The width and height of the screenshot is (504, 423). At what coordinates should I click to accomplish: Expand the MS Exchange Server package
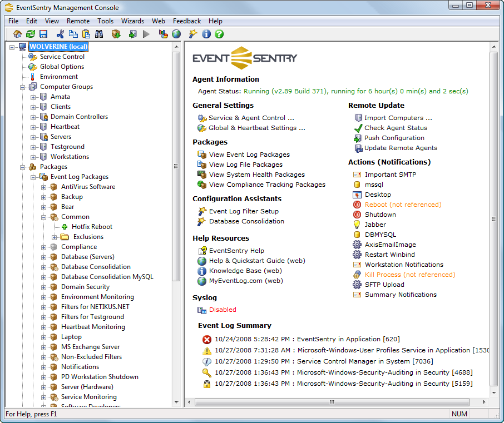click(x=43, y=347)
